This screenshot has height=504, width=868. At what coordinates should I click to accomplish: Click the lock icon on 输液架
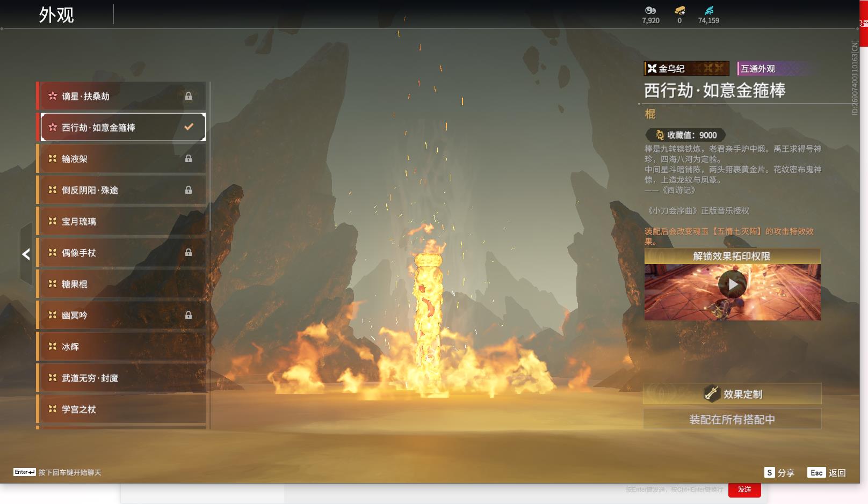(189, 159)
